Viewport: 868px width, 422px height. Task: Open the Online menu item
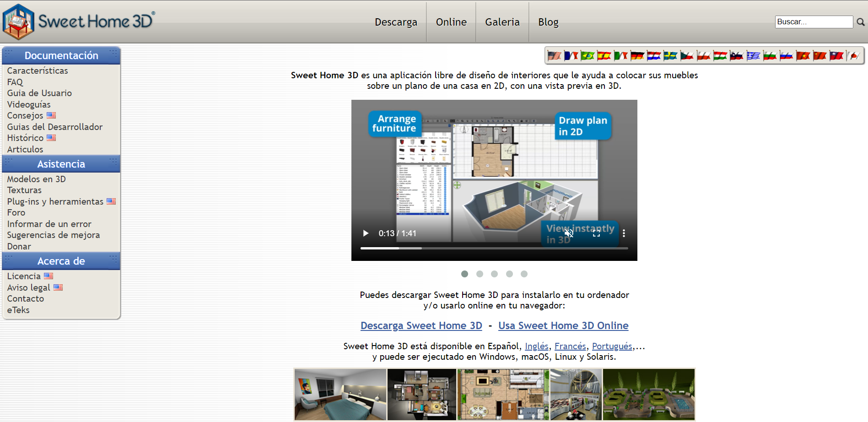pyautogui.click(x=451, y=22)
